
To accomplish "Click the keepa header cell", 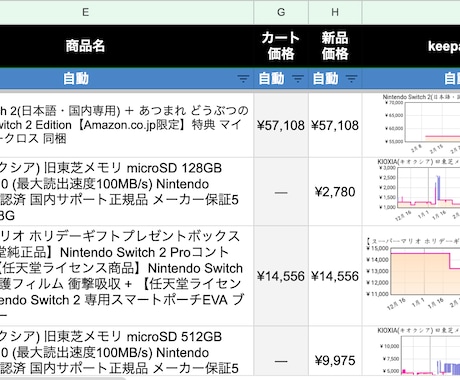I will pos(411,46).
